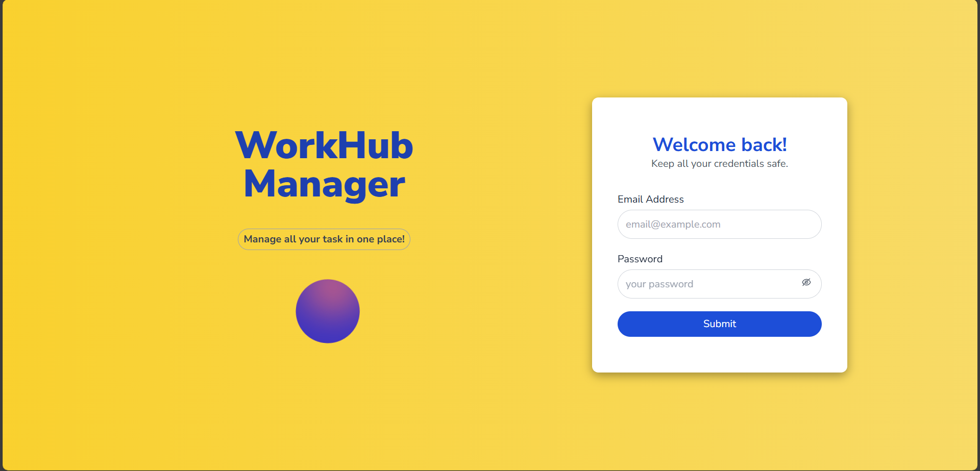
Task: Click the 'Keep all your credentials safe.' subtitle
Action: click(x=720, y=164)
